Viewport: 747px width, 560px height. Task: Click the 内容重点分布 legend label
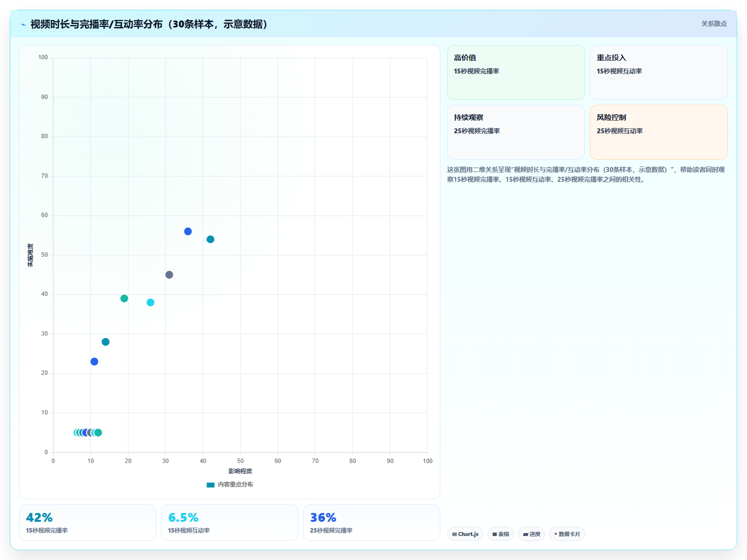(236, 485)
